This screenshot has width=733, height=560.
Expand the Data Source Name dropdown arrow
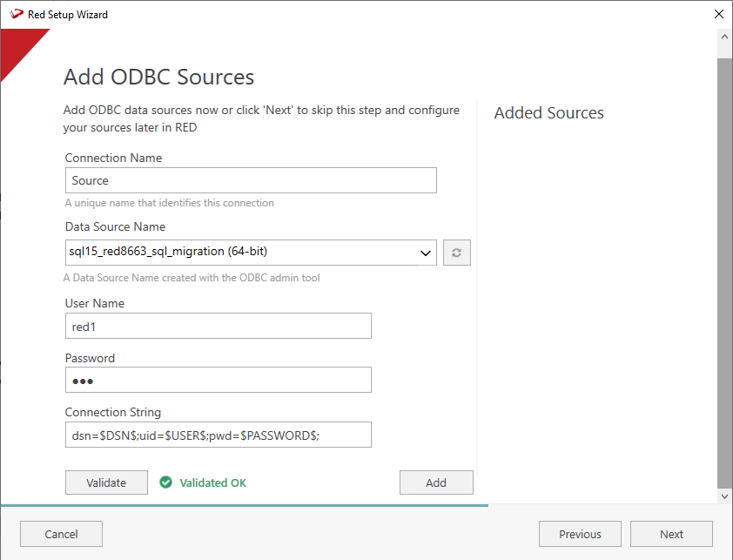(x=426, y=253)
